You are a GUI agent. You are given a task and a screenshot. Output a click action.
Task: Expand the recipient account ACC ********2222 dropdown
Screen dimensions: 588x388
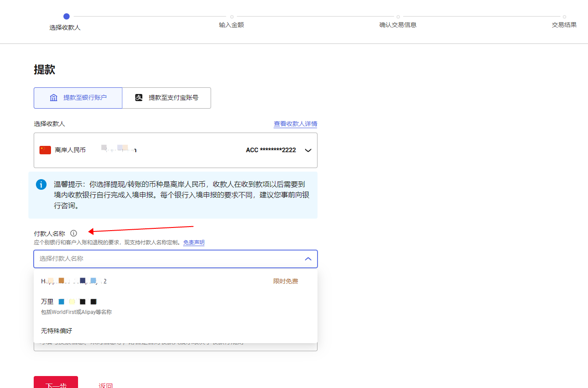[x=308, y=150]
